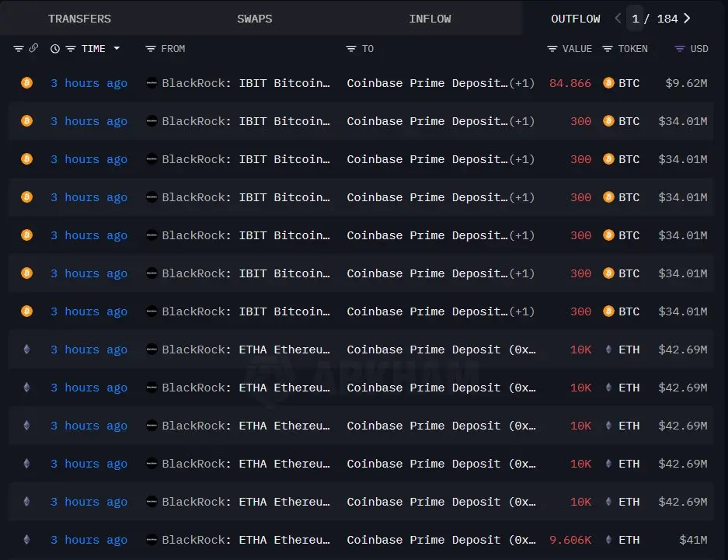
Task: Open timestamp link in the $41M row
Action: [89, 540]
